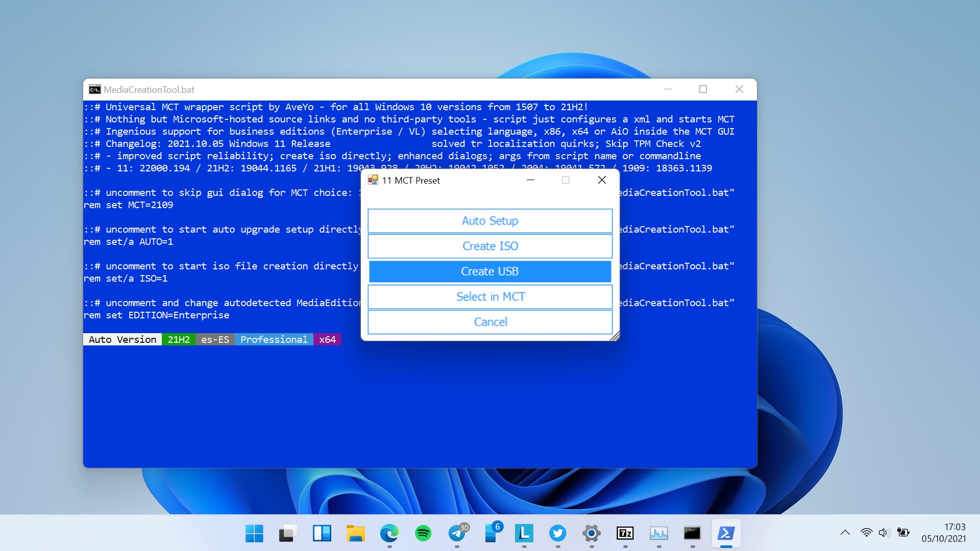Open the L app in taskbar
Viewport: 980px width, 551px height.
click(524, 534)
